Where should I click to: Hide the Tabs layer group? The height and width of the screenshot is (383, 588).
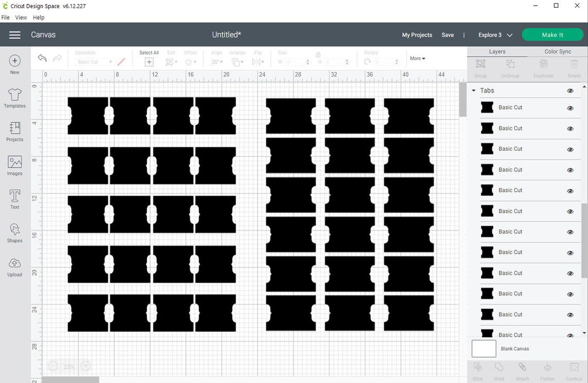point(570,90)
